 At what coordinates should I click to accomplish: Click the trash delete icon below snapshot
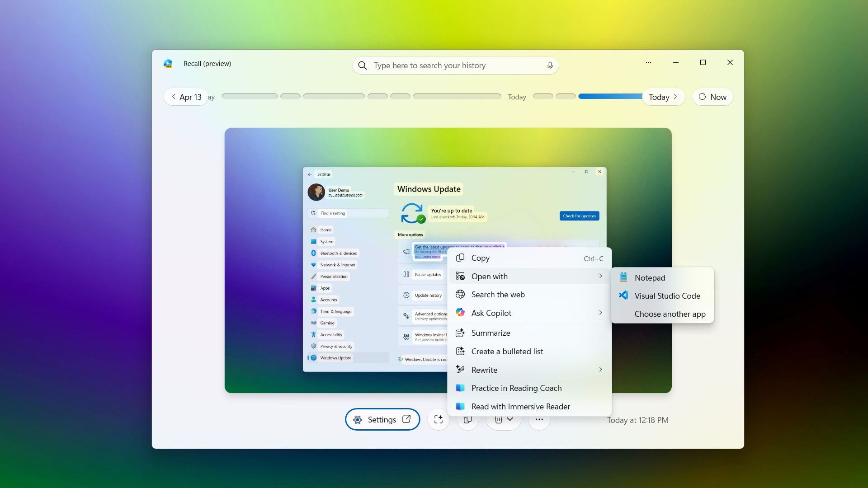click(x=498, y=420)
